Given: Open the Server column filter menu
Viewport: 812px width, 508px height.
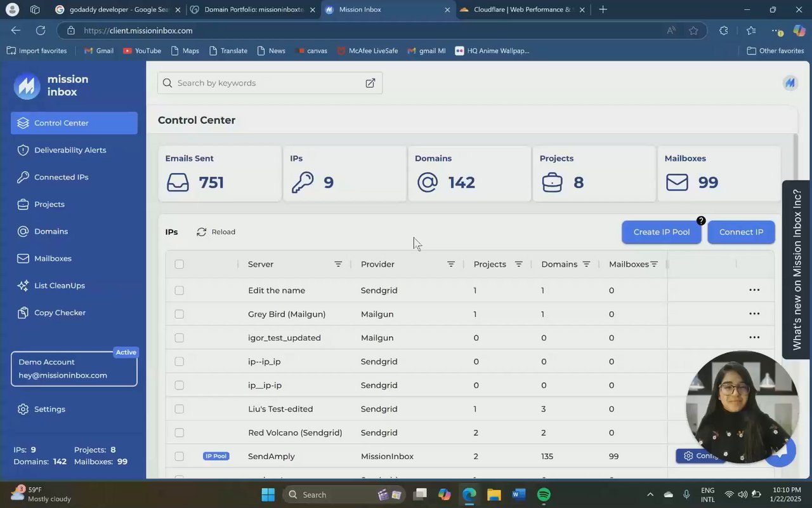Looking at the screenshot, I should pos(338,264).
